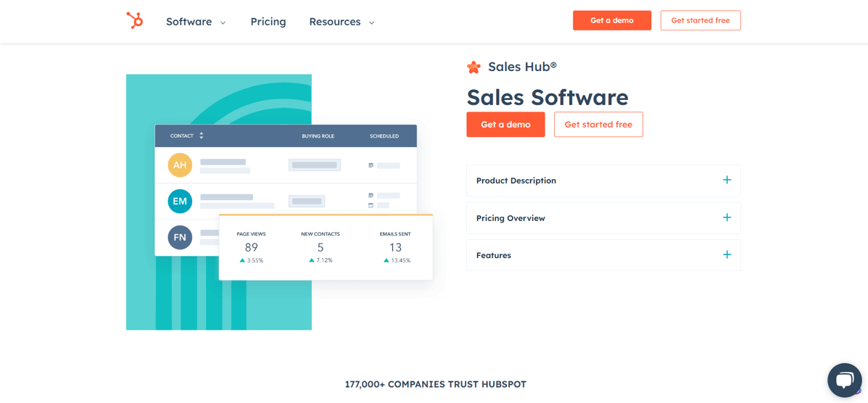Open the Resources menu
Screen dimensions: 868x403
342,22
